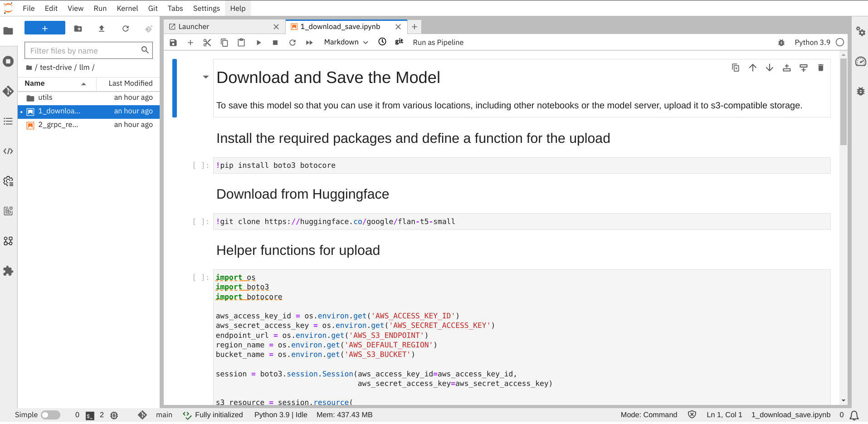The image size is (868, 424).
Task: Open the File menu
Action: point(29,8)
